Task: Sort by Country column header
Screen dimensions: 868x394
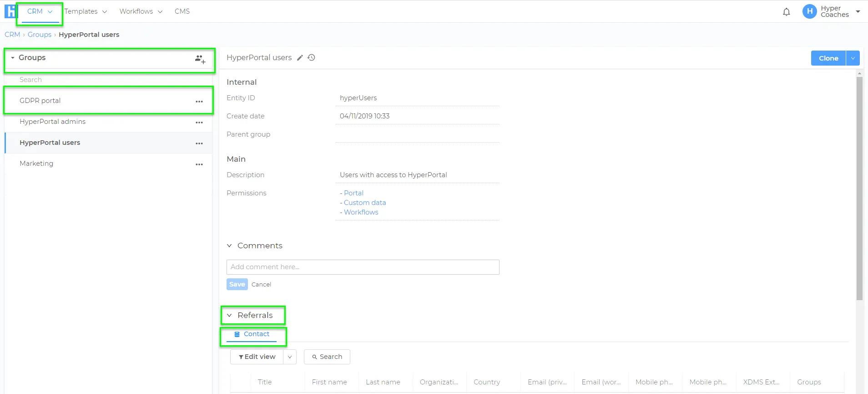Action: pyautogui.click(x=487, y=382)
